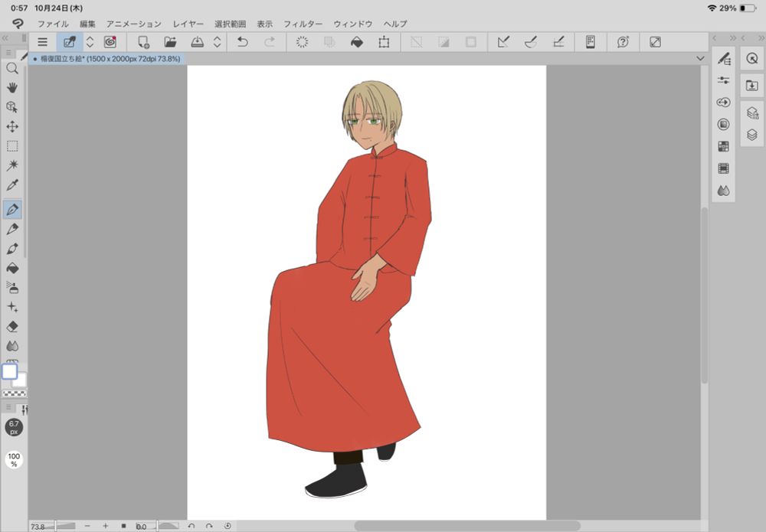Select the Eraser tool
This screenshot has width=766, height=532.
click(12, 327)
